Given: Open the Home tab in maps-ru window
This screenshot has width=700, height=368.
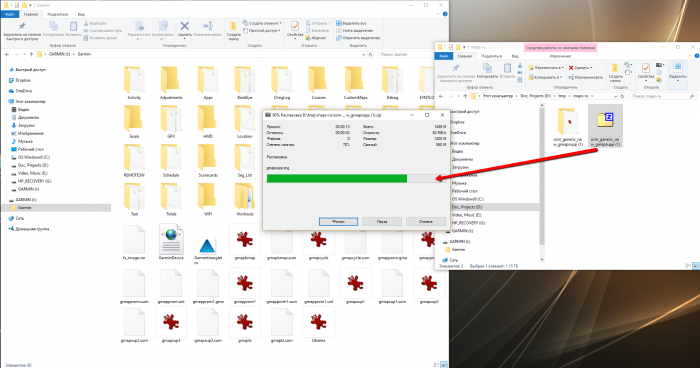Looking at the screenshot, I should click(465, 56).
